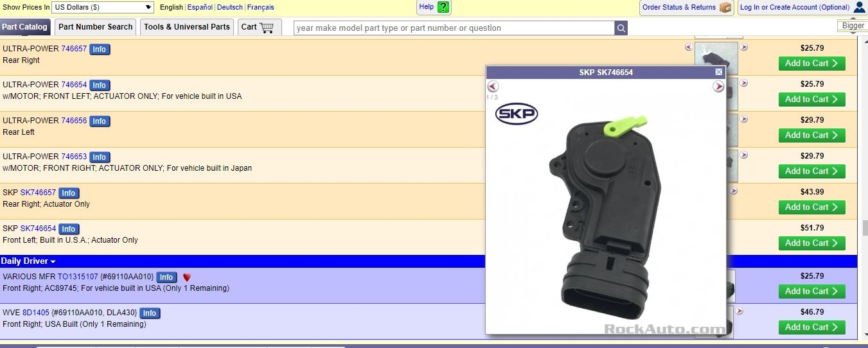
Task: Click the SKP door actuator product image
Action: point(606,216)
